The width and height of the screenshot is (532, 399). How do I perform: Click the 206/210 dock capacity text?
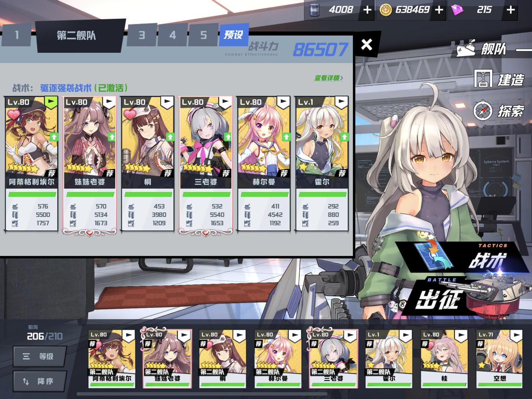[x=44, y=336]
